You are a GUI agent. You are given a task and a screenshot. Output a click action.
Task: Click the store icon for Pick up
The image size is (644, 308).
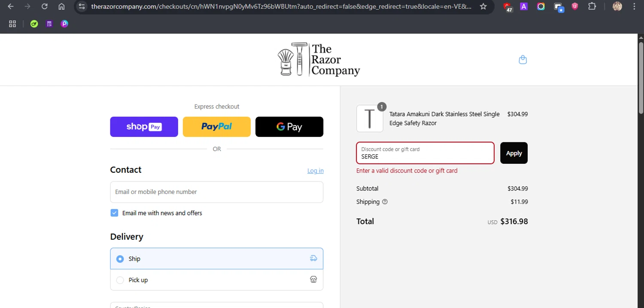313,279
